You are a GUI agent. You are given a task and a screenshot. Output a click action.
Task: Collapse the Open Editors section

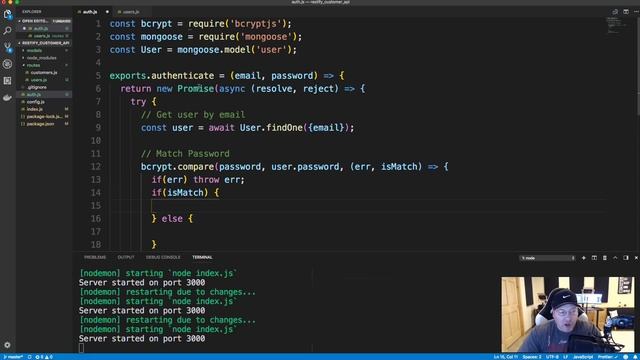44,21
